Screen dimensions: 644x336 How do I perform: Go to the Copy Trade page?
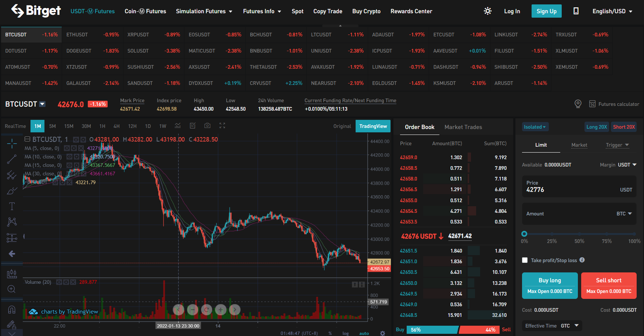328,11
